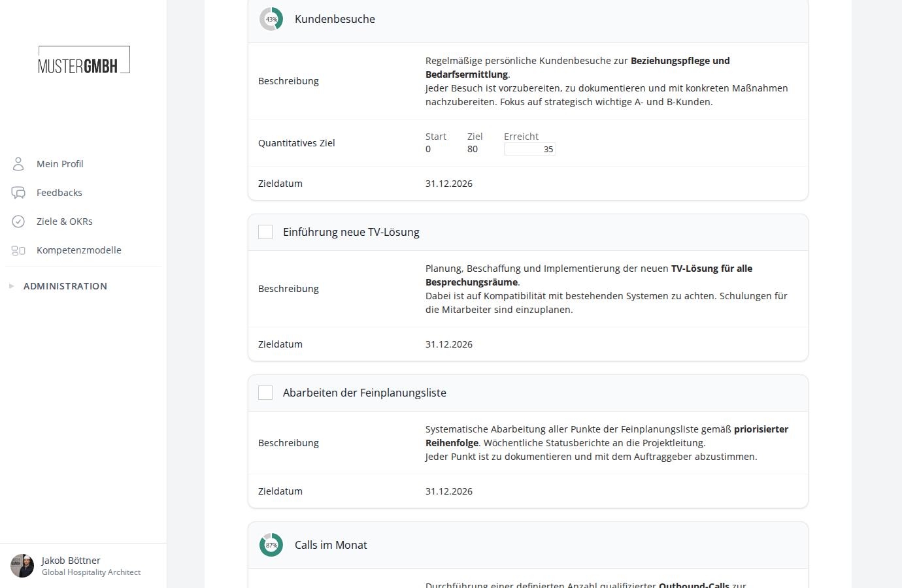This screenshot has width=902, height=588.
Task: Click the Kundenbesuche goal title
Action: tap(335, 19)
